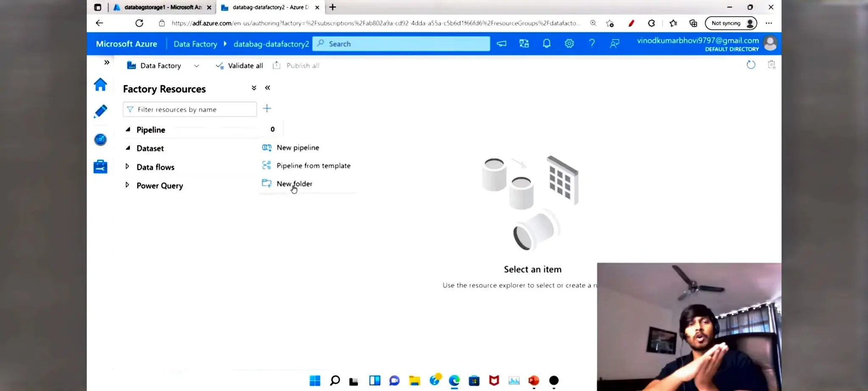Click databag-datafactory2 breadcrumb

[x=271, y=44]
